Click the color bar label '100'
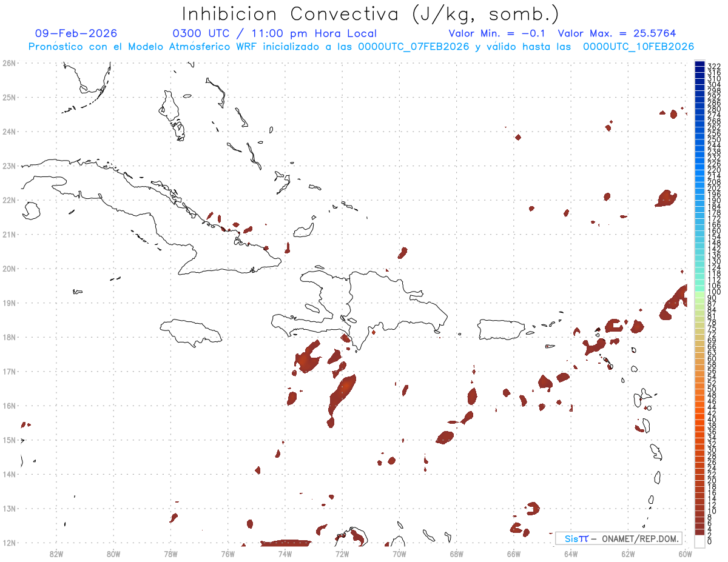This screenshot has height=562, width=728. click(x=714, y=292)
